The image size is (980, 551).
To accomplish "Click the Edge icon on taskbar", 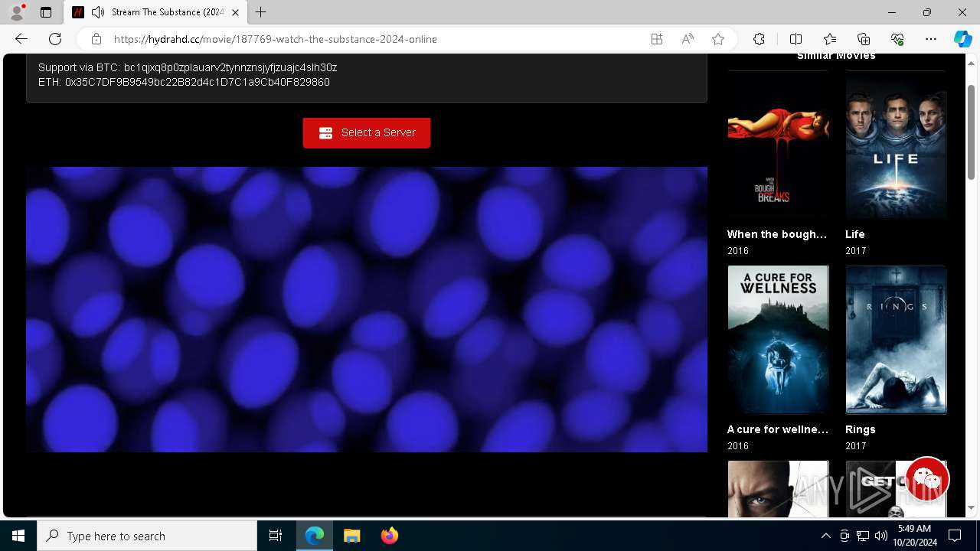I will click(315, 536).
